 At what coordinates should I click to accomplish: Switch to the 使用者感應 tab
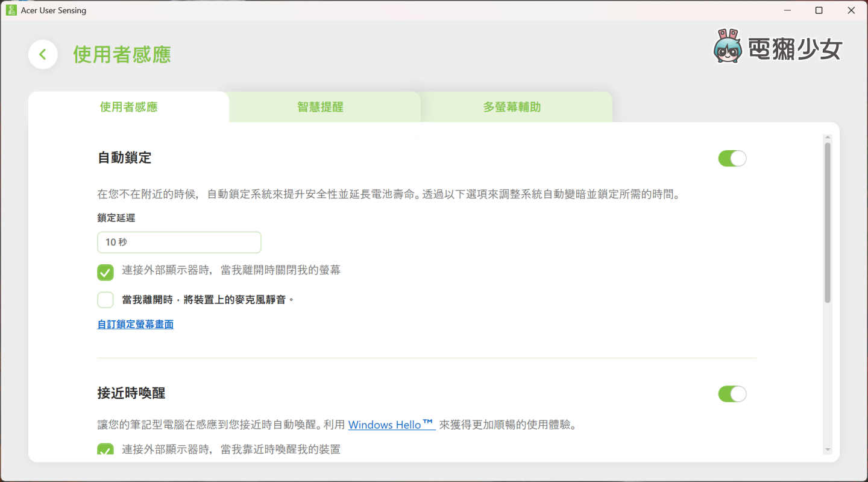click(128, 107)
